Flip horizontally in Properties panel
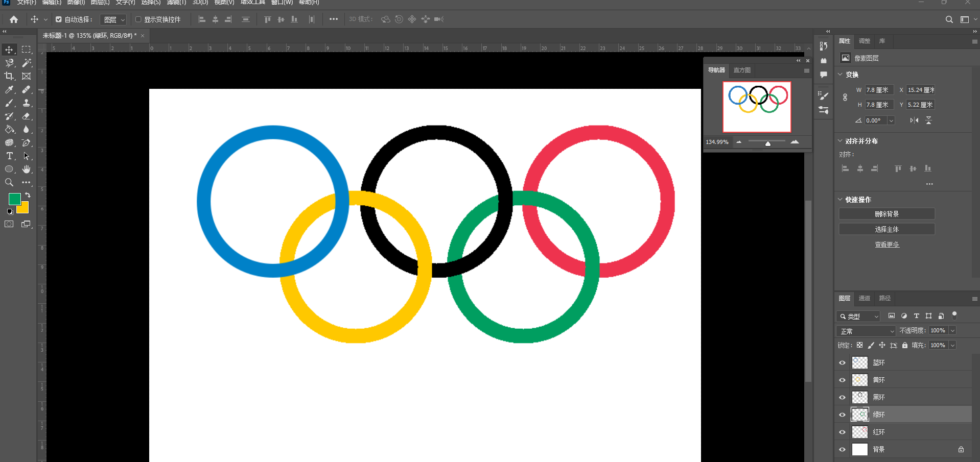Viewport: 980px width, 462px height. pos(914,120)
